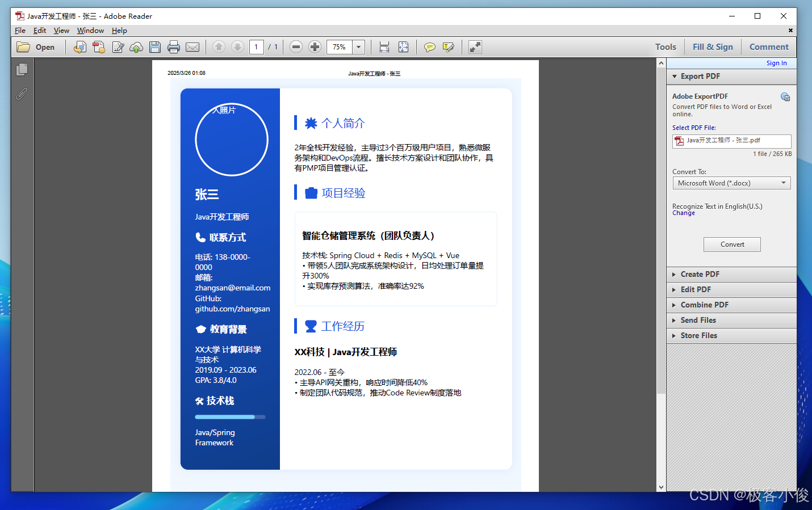The height and width of the screenshot is (510, 812).
Task: Zoom in with plus button
Action: tap(315, 47)
